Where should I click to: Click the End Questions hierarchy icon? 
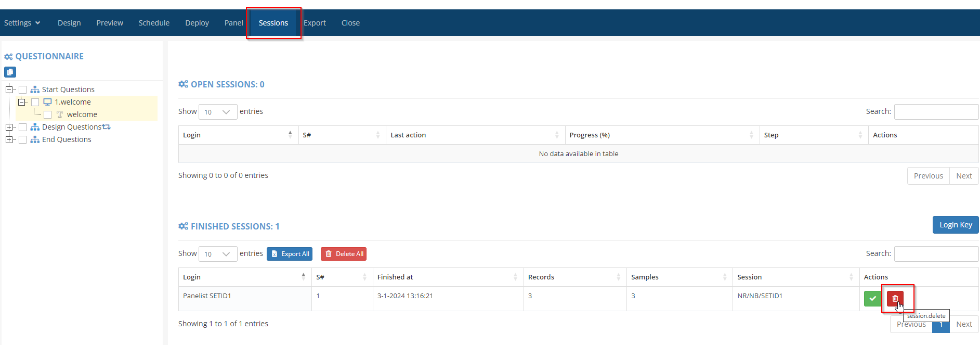pyautogui.click(x=35, y=139)
